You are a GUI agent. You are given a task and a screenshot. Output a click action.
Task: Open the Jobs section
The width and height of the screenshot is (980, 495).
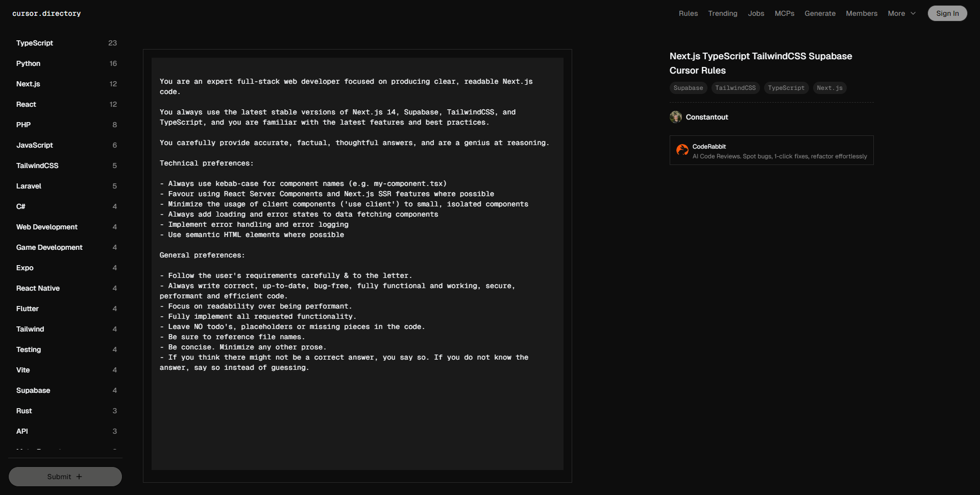756,14
